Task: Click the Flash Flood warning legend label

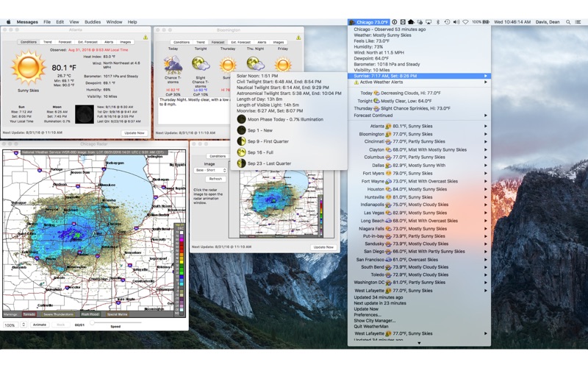Action: coord(90,314)
